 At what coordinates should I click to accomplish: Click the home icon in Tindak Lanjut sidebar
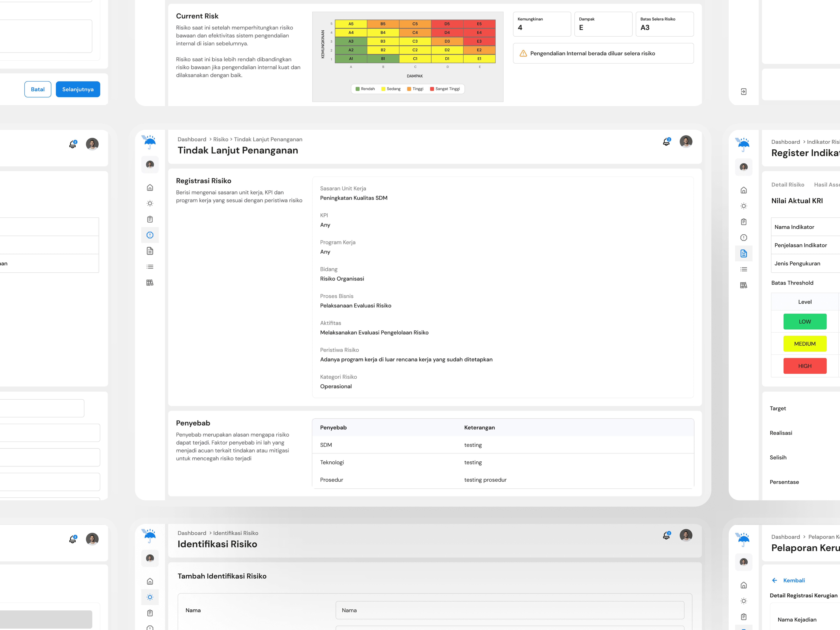150,188
